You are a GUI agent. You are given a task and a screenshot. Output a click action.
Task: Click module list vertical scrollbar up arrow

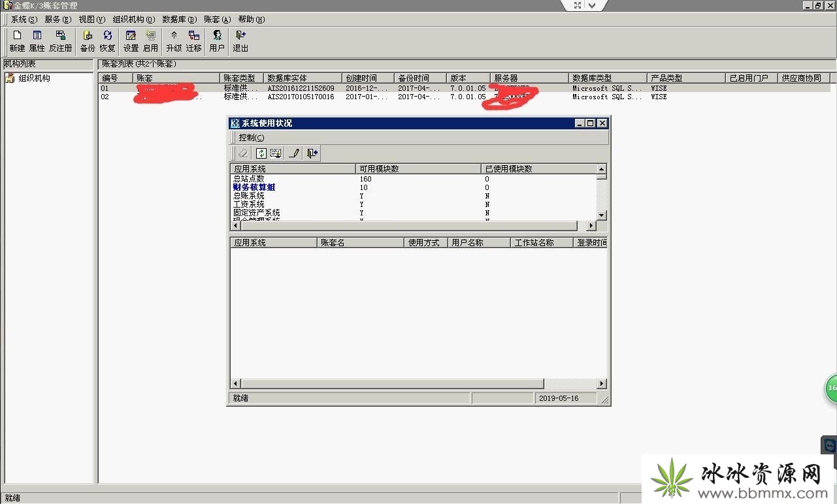click(x=602, y=169)
